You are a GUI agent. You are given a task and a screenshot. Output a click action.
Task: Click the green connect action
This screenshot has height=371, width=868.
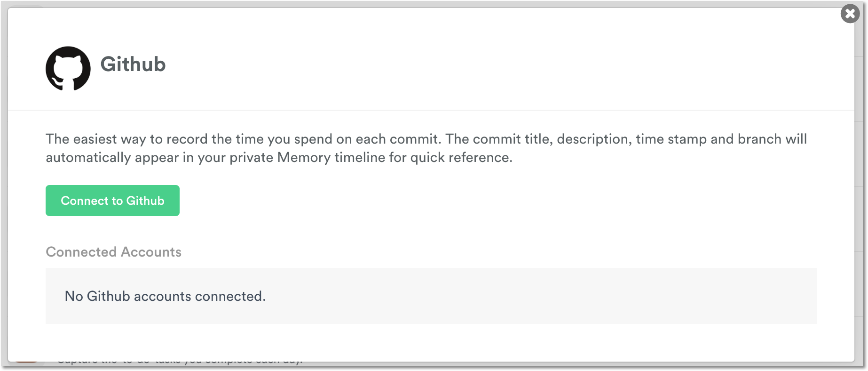pos(112,200)
